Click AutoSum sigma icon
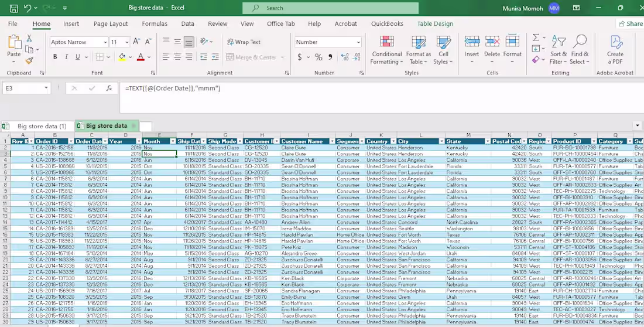 (536, 38)
